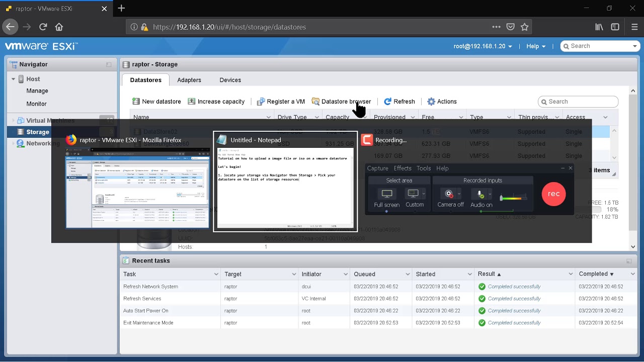Viewport: 644px width, 362px height.
Task: Open the Task column dropdown
Action: point(216,275)
